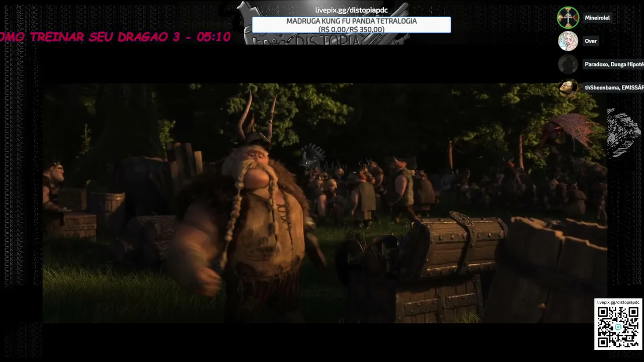The width and height of the screenshot is (644, 362).
Task: Click thSheenbama's avatar
Action: tap(568, 87)
